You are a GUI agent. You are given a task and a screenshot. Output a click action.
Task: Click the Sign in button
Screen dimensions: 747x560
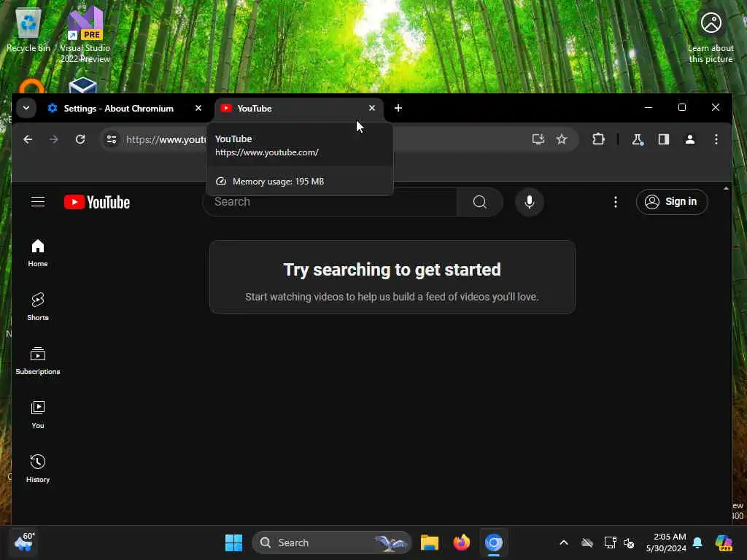pyautogui.click(x=672, y=202)
